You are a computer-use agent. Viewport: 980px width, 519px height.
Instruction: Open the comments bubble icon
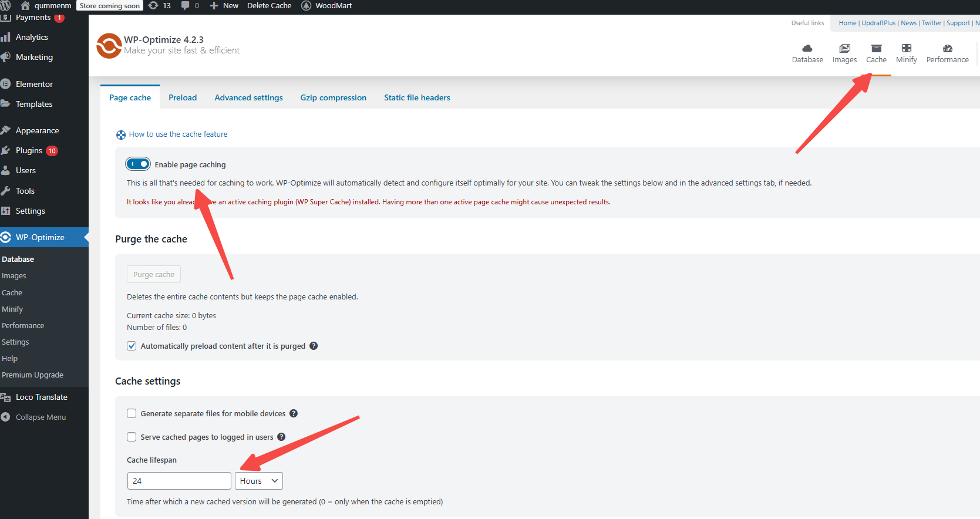(186, 5)
